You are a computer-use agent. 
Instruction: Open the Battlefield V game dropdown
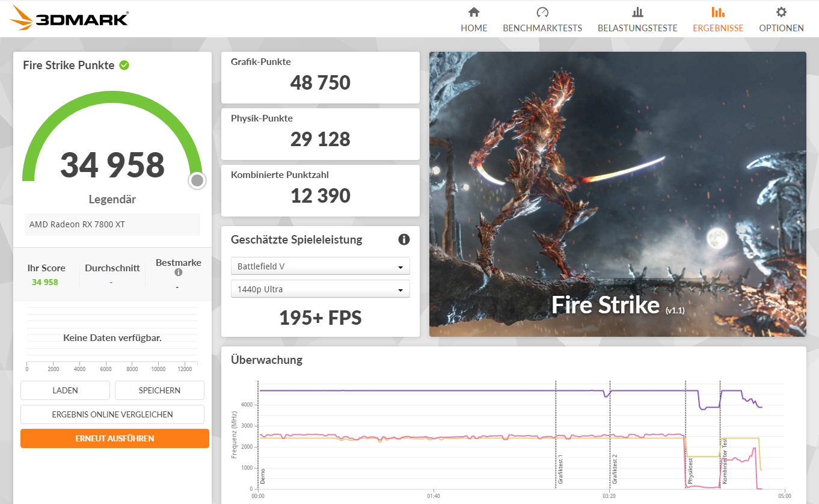(321, 266)
